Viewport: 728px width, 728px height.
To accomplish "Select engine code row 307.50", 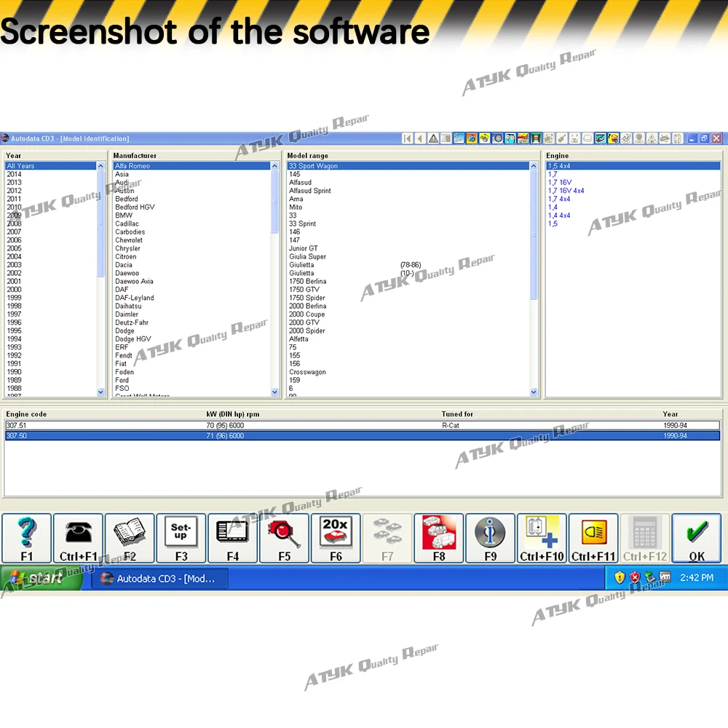I will click(362, 435).
